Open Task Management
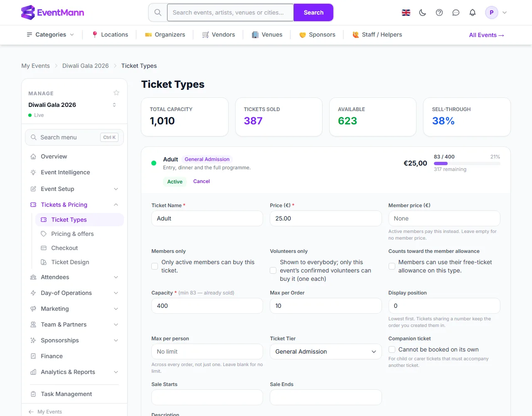Screen dimensions: 532x416 pos(74,394)
